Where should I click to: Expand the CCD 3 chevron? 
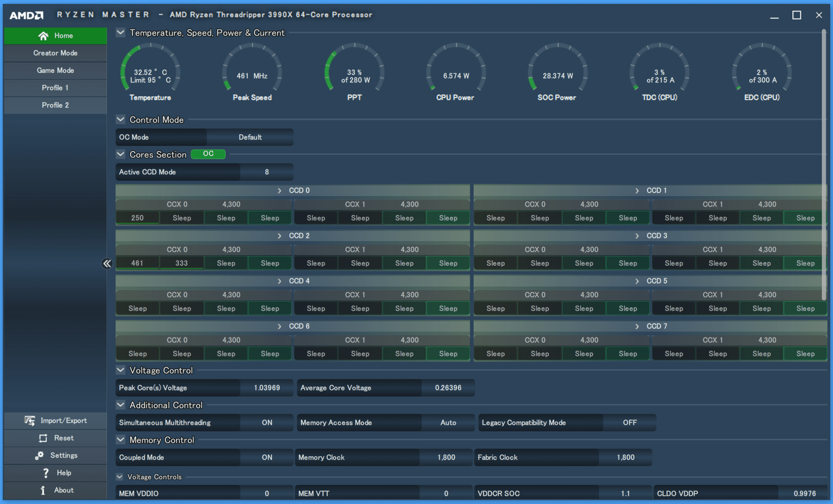pyautogui.click(x=637, y=236)
